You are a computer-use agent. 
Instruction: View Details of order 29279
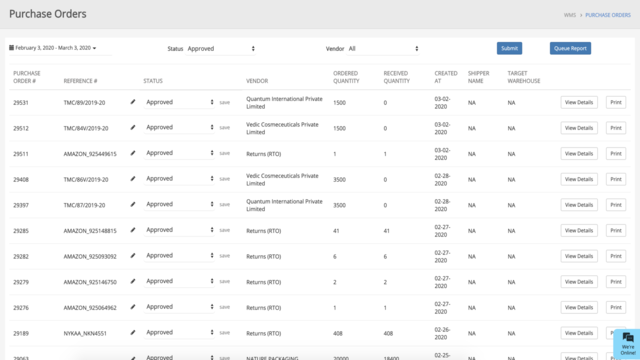point(579,282)
